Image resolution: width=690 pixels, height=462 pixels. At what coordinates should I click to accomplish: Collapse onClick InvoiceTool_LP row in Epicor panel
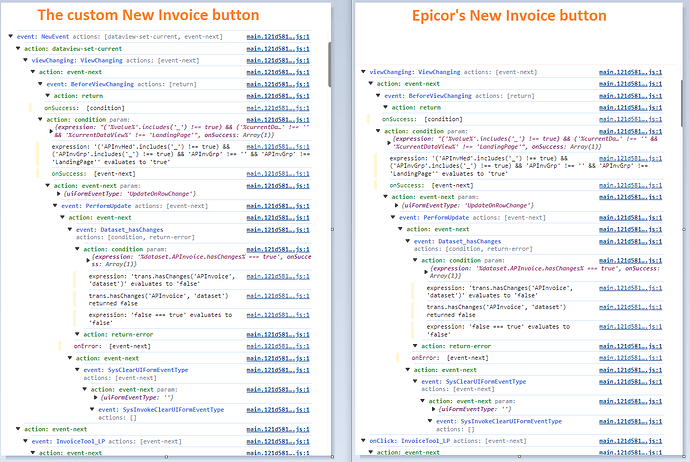point(363,440)
